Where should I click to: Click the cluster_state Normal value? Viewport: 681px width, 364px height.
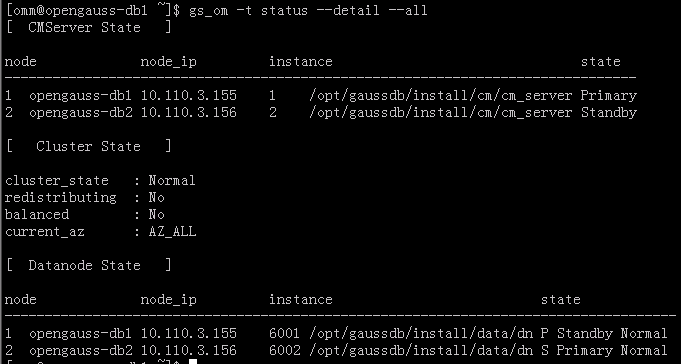pyautogui.click(x=172, y=180)
